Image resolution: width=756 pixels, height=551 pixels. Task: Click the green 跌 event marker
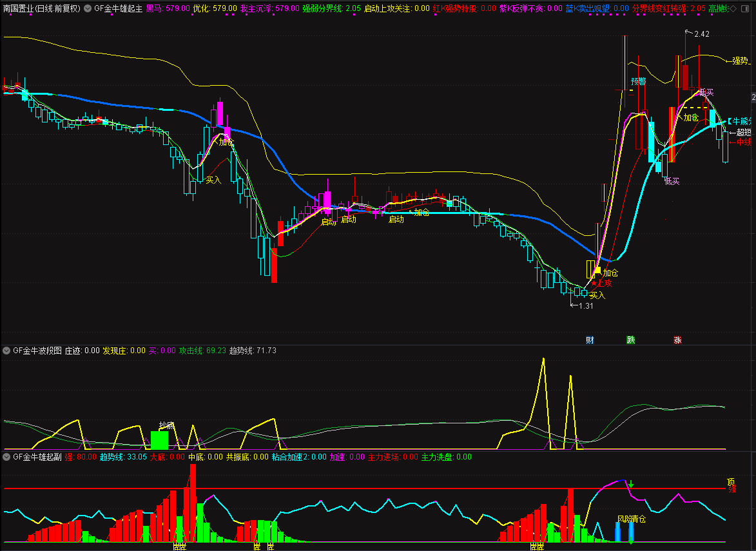point(630,340)
